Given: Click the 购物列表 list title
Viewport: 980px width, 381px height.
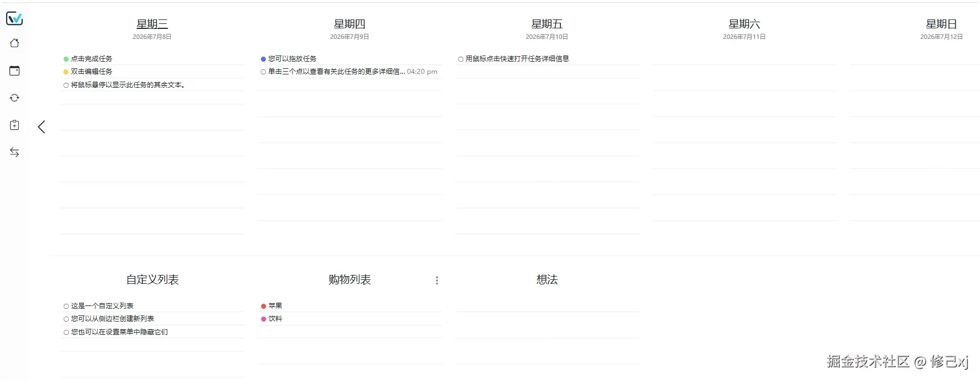Looking at the screenshot, I should (350, 279).
